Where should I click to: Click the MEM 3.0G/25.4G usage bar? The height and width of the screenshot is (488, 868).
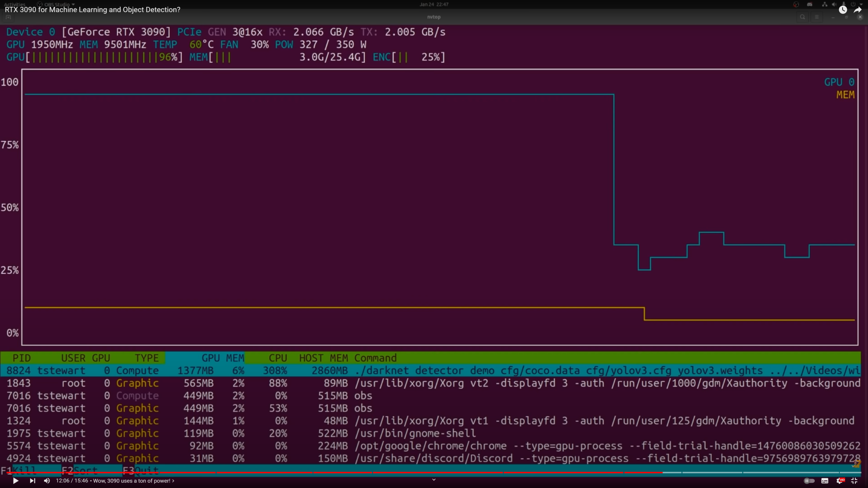coord(278,57)
